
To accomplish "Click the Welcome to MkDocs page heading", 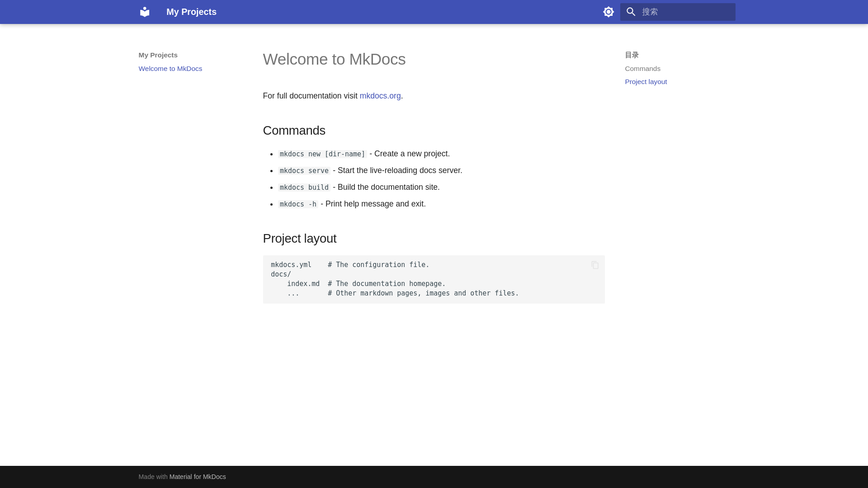I will 334,59.
